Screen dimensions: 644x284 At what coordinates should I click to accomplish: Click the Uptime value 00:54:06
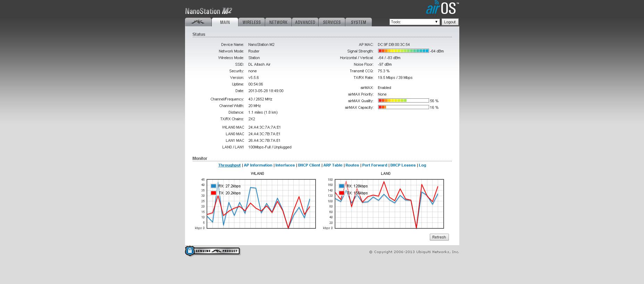click(256, 84)
